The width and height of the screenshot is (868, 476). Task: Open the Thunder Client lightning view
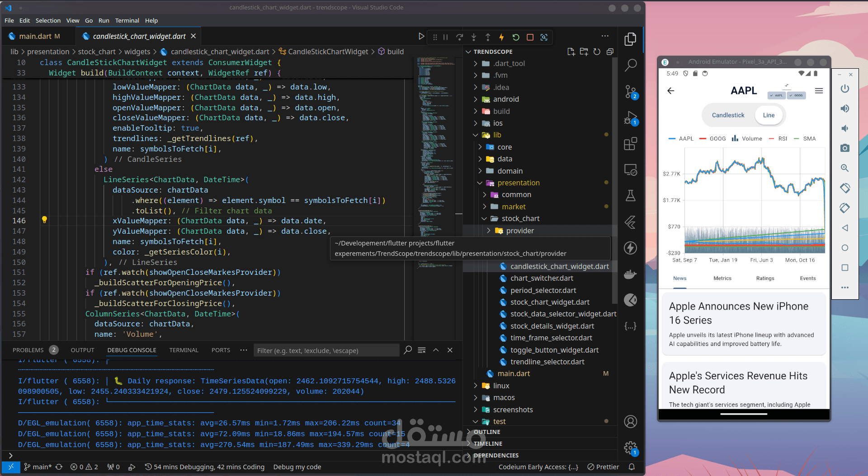[x=630, y=248]
